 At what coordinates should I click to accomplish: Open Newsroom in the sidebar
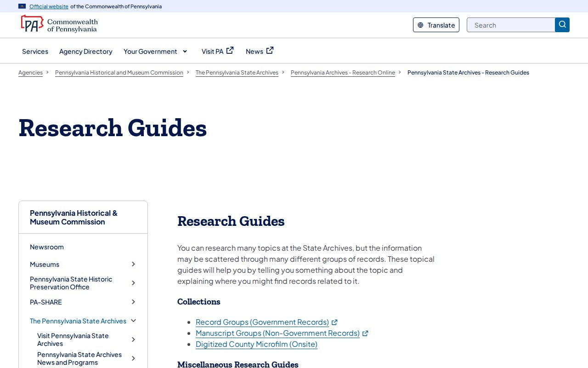click(x=47, y=247)
